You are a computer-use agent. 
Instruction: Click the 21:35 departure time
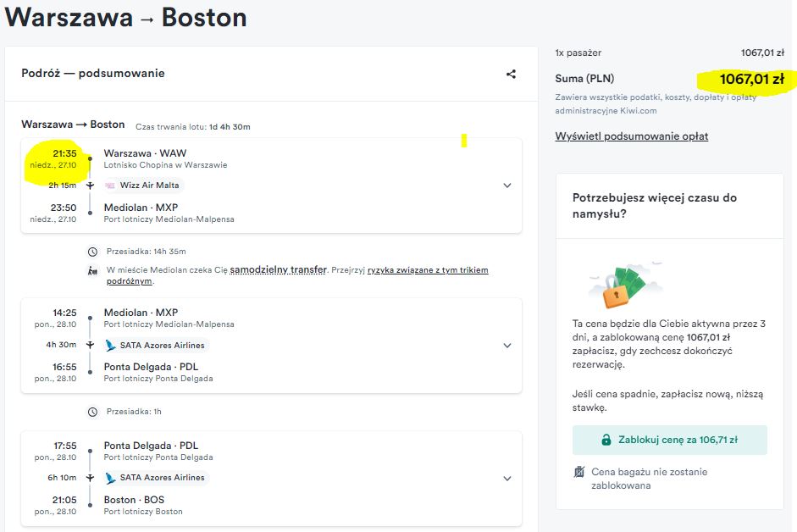coord(64,153)
